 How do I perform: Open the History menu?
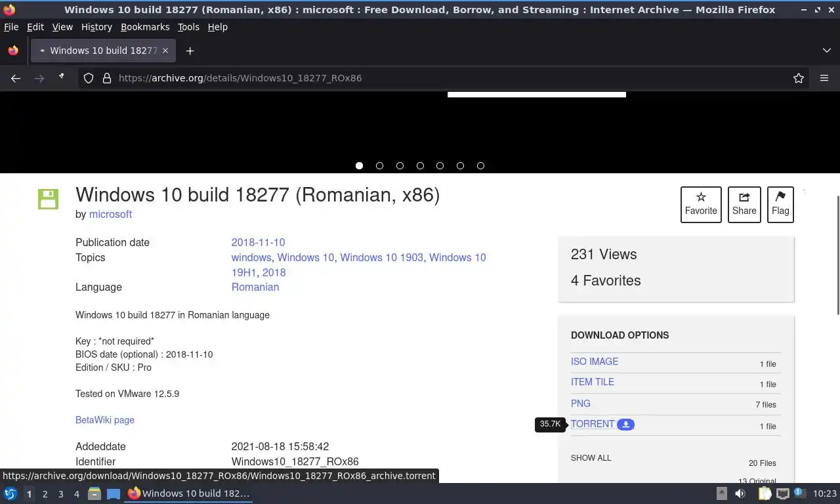point(96,27)
